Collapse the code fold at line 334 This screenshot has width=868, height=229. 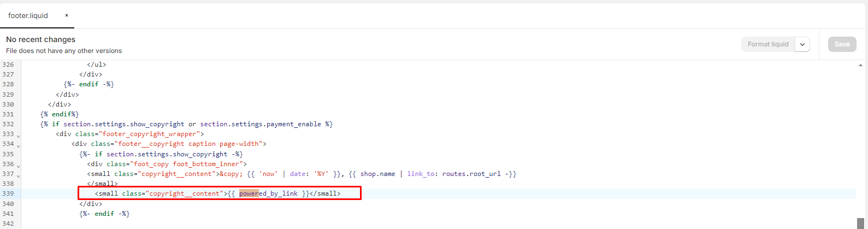18,145
